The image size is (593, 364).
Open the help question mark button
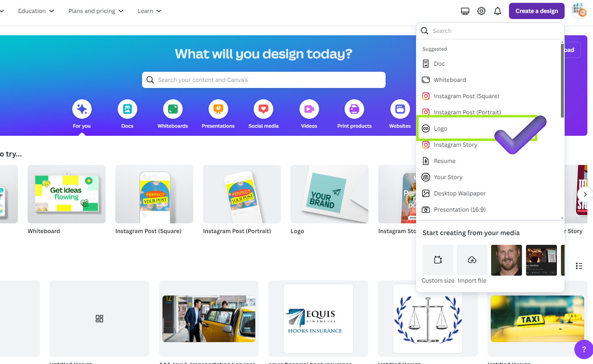tap(584, 349)
